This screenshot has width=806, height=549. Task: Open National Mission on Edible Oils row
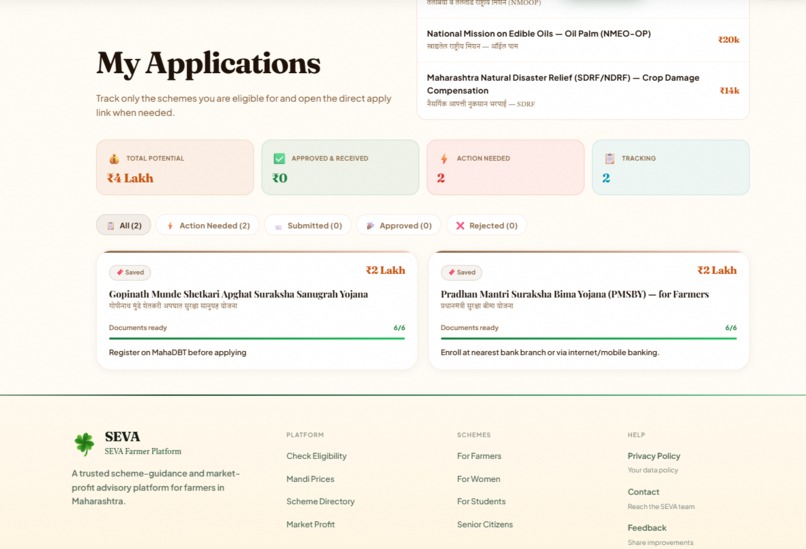point(583,40)
